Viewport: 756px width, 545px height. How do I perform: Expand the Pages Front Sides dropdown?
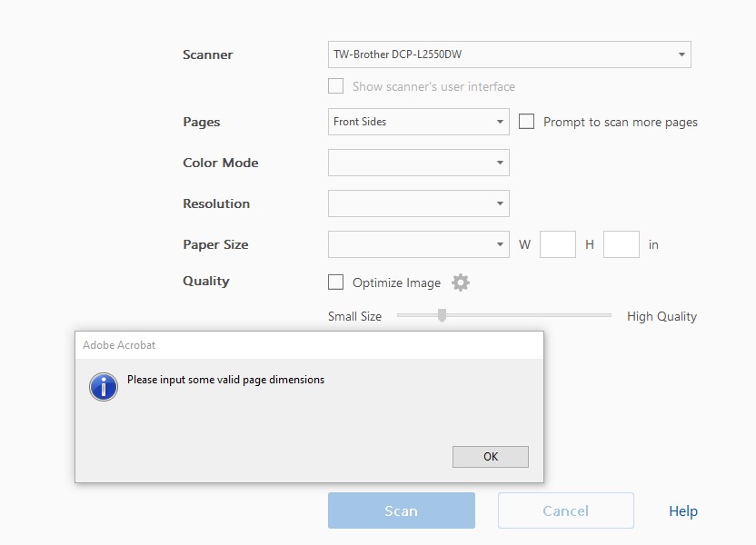pyautogui.click(x=418, y=122)
